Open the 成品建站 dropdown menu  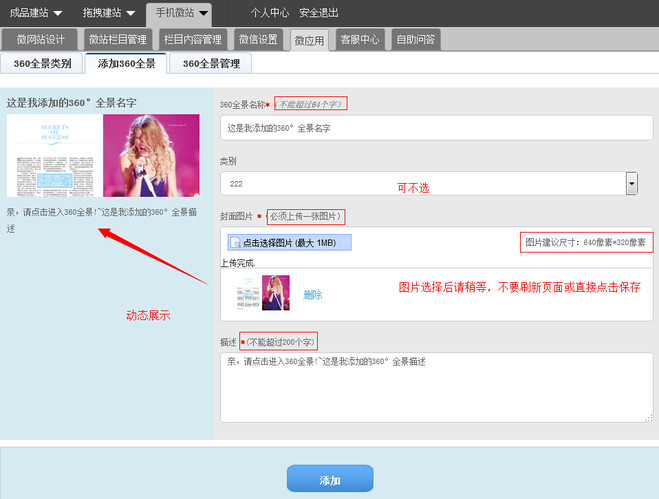point(36,13)
